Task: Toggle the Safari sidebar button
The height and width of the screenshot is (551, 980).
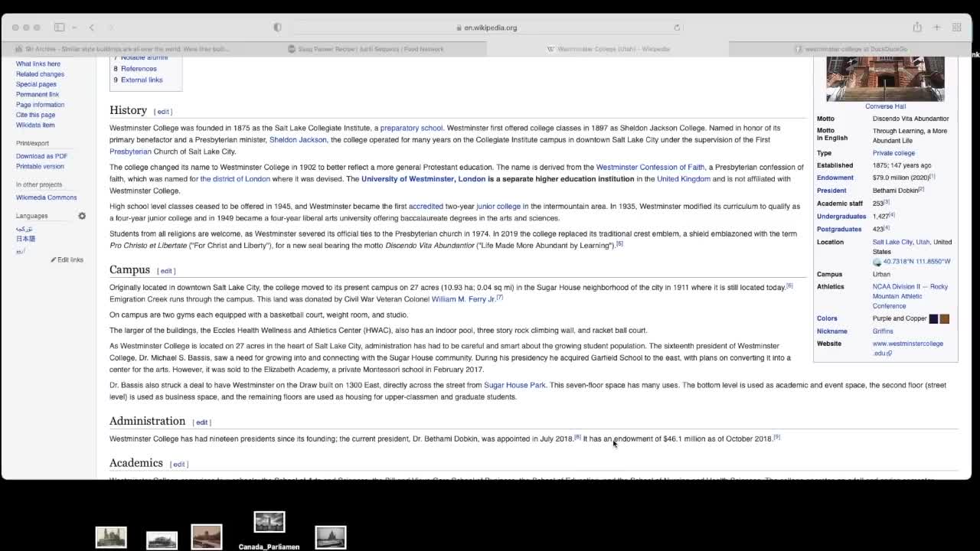Action: (x=59, y=28)
